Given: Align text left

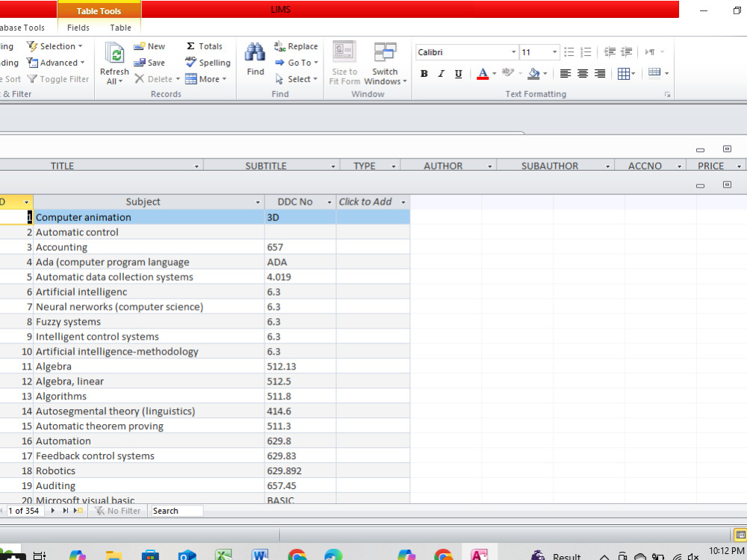Looking at the screenshot, I should point(565,74).
